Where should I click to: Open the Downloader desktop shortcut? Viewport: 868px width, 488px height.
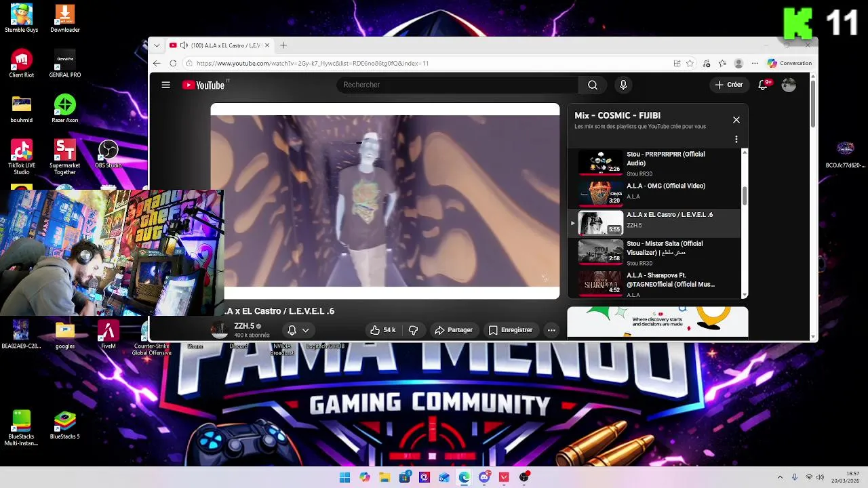pos(65,18)
